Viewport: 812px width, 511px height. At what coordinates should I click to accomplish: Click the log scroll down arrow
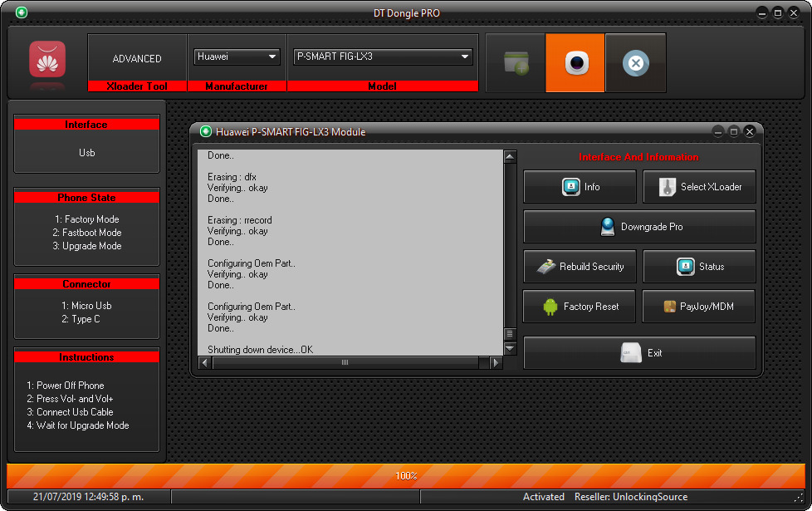coord(510,348)
